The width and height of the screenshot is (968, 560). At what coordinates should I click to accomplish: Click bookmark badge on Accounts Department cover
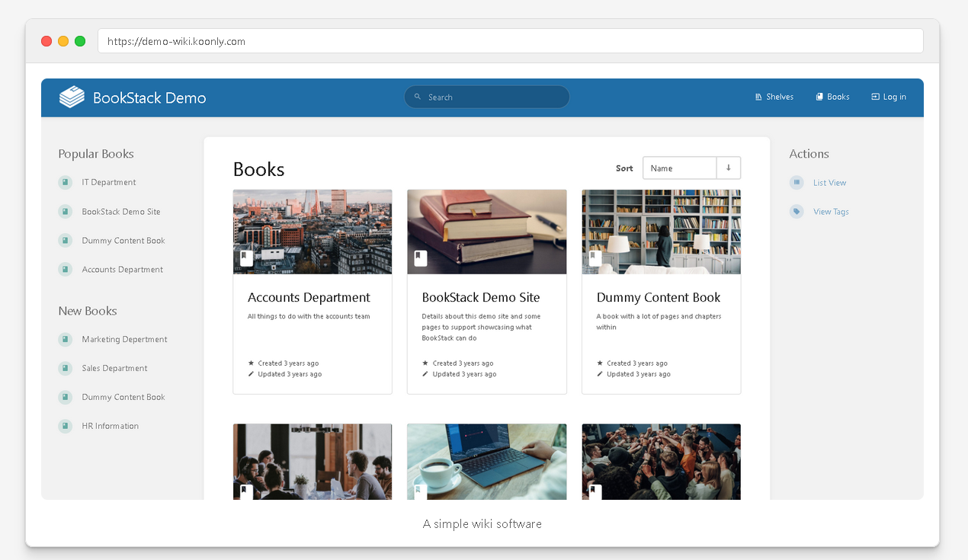click(246, 258)
